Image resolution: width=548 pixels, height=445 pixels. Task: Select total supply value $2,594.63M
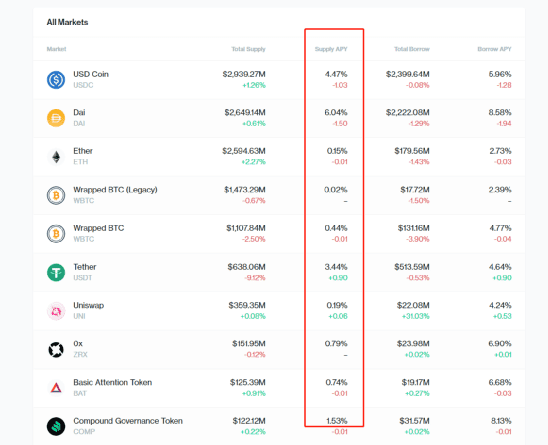point(244,151)
